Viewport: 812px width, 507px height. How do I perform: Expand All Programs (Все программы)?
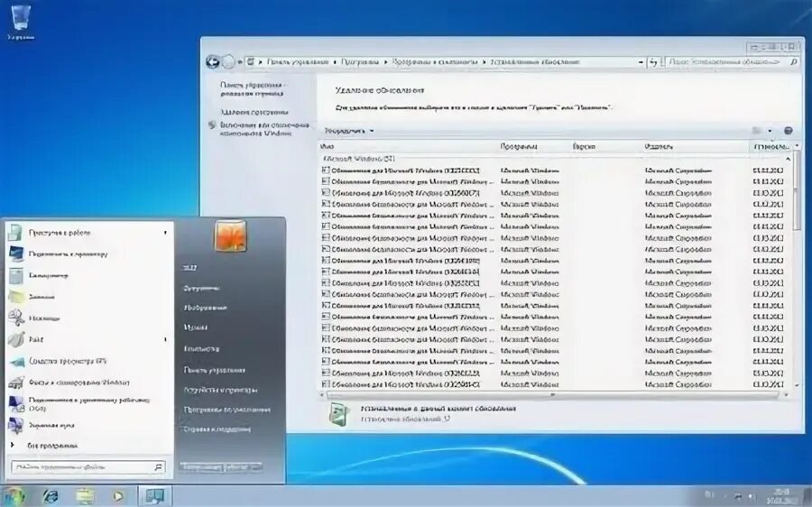tap(51, 446)
